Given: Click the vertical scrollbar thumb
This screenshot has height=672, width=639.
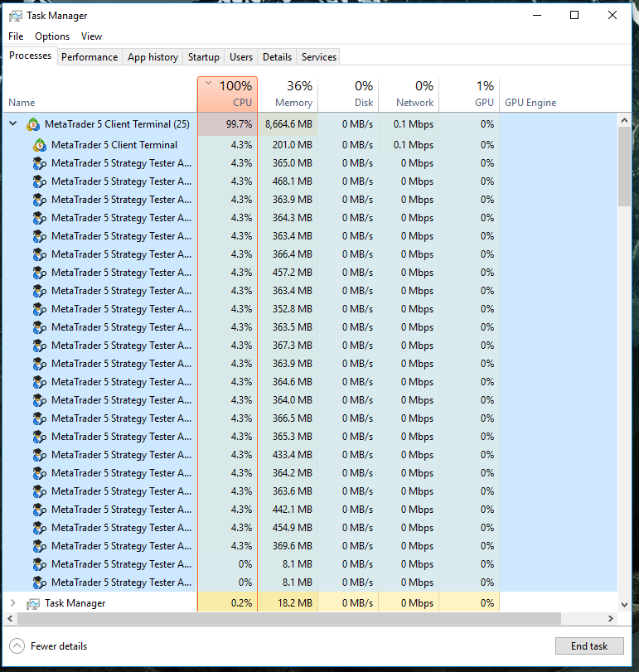Looking at the screenshot, I should 624,167.
